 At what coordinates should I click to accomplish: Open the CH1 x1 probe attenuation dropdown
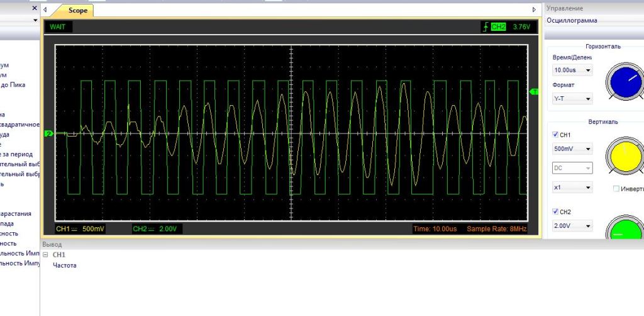pyautogui.click(x=572, y=188)
